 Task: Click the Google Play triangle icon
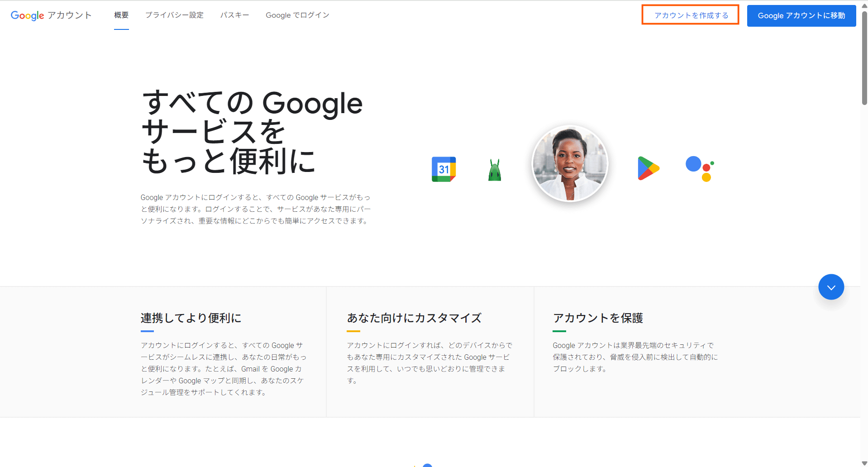tap(649, 168)
